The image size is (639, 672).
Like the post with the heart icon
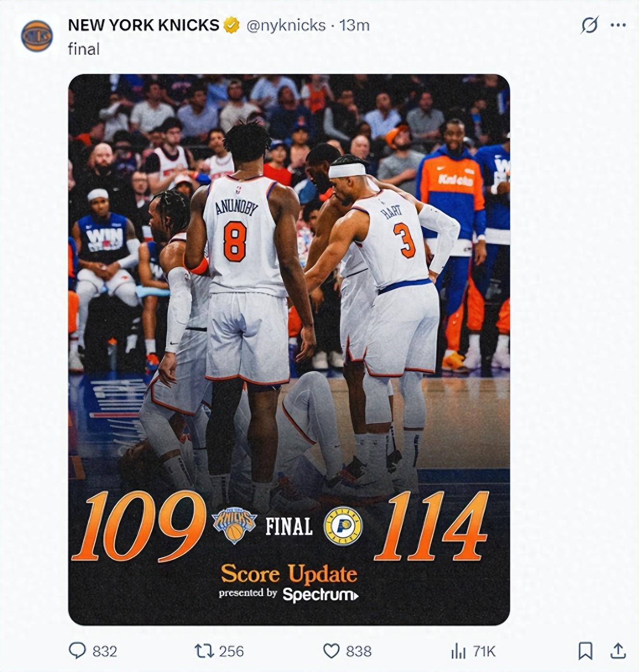coord(331,651)
